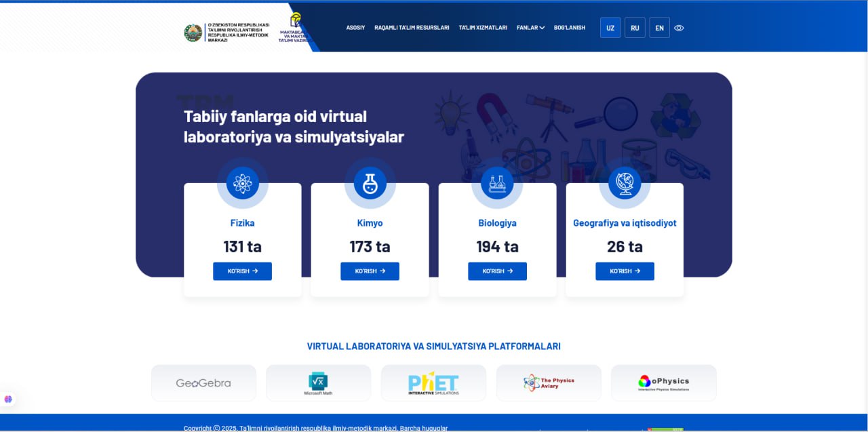Open the floating widget icon at bottom left

[x=8, y=399]
